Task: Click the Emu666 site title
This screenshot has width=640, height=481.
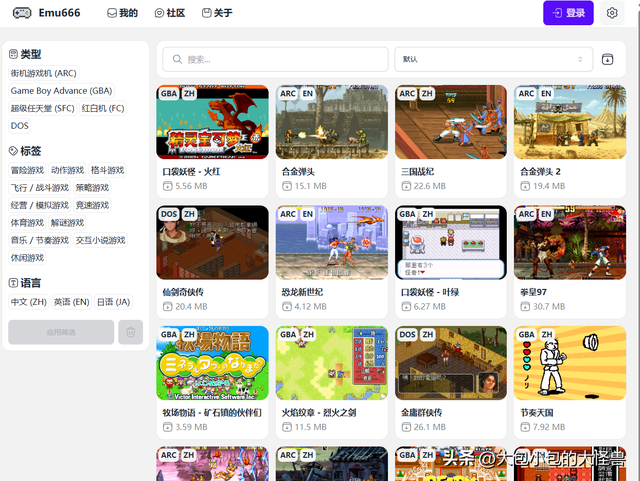Action: pos(60,13)
